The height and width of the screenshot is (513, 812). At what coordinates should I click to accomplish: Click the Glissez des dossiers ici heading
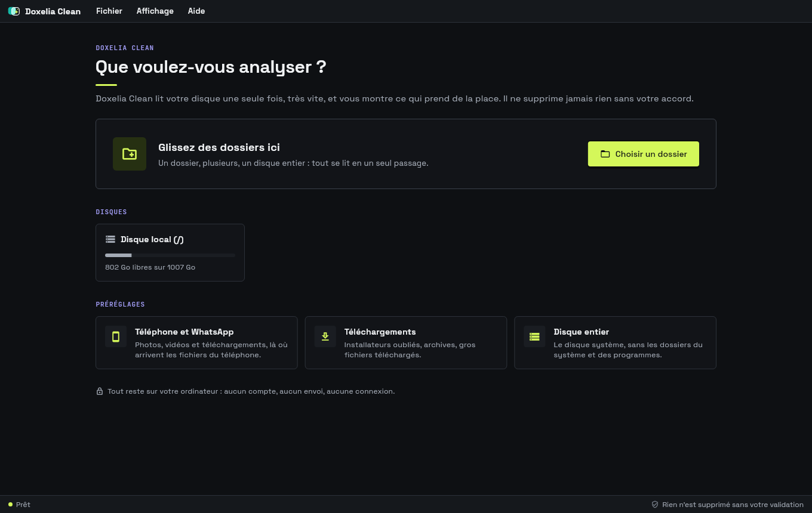(219, 147)
